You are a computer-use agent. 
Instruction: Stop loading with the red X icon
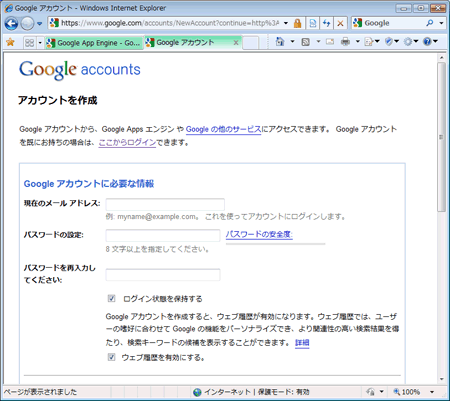click(340, 23)
